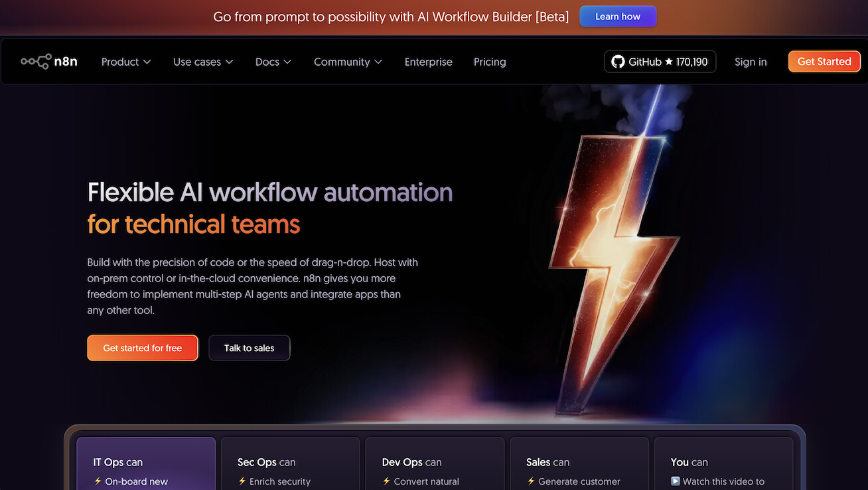Image resolution: width=868 pixels, height=490 pixels.
Task: Click the lightning icon beside 'On-board new'
Action: pyautogui.click(x=98, y=481)
